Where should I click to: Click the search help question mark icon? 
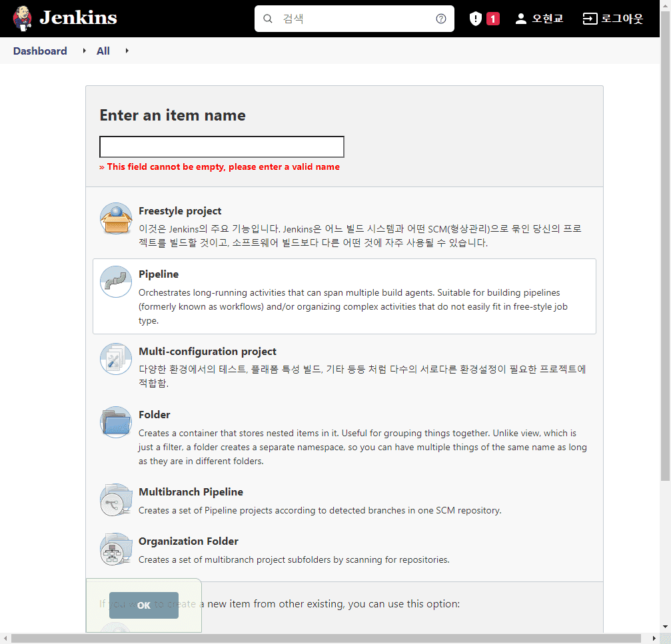440,19
